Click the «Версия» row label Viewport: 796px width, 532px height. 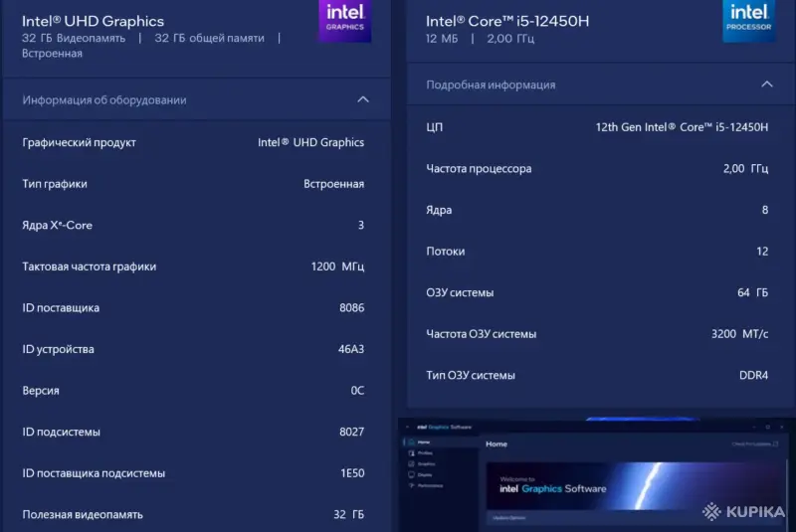(x=41, y=391)
